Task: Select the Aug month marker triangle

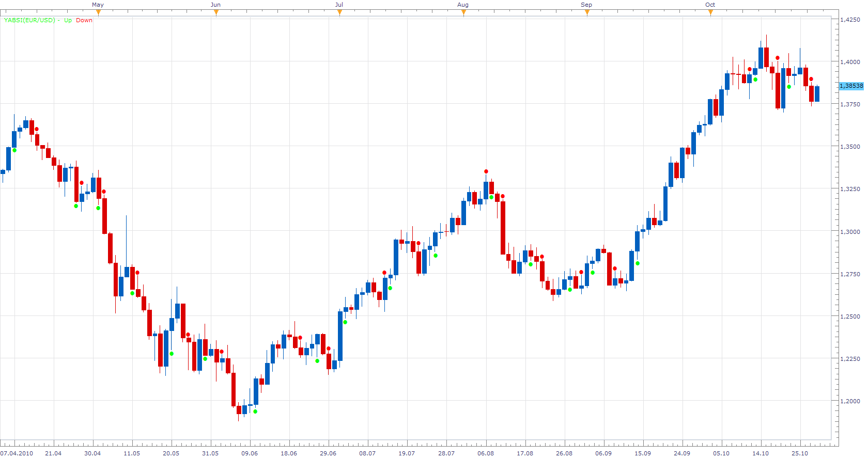Action: pos(463,13)
